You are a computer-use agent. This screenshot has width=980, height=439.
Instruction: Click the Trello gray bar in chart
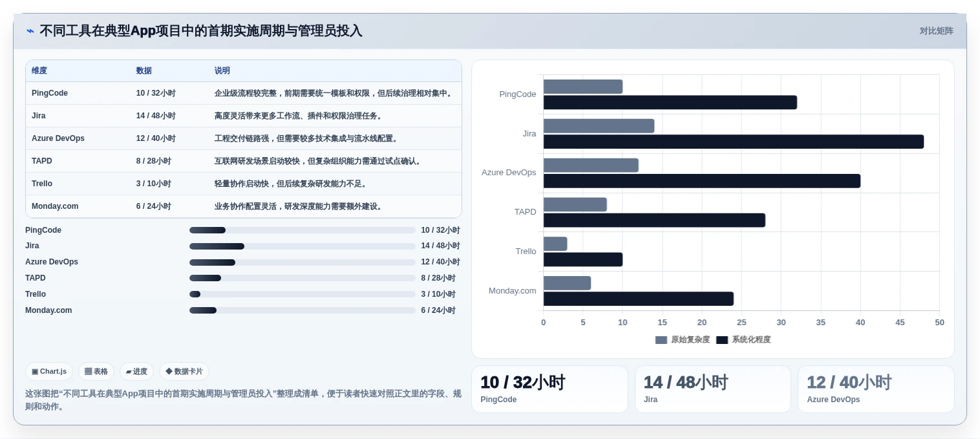click(555, 244)
